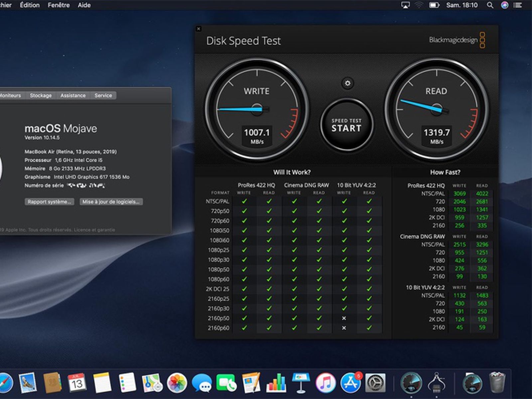
Task: Show battery status menu
Action: click(434, 5)
